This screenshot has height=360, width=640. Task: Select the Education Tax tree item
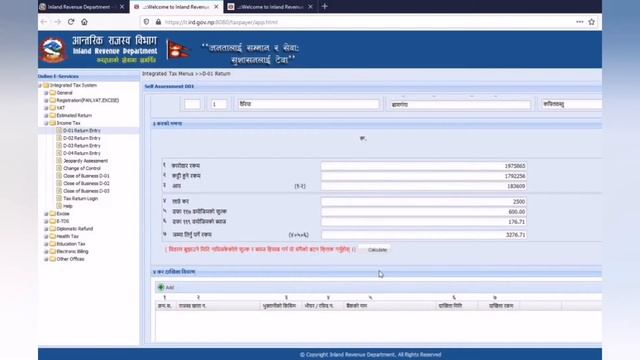pos(70,244)
